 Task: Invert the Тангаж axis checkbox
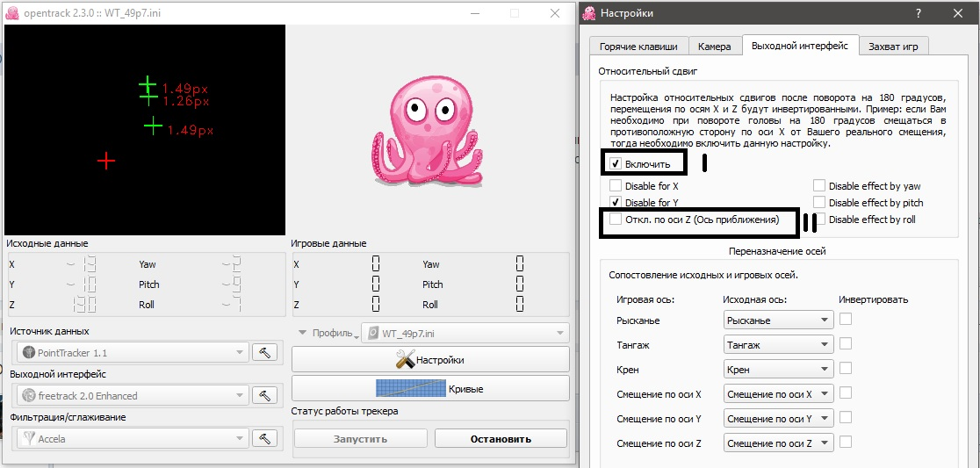846,343
